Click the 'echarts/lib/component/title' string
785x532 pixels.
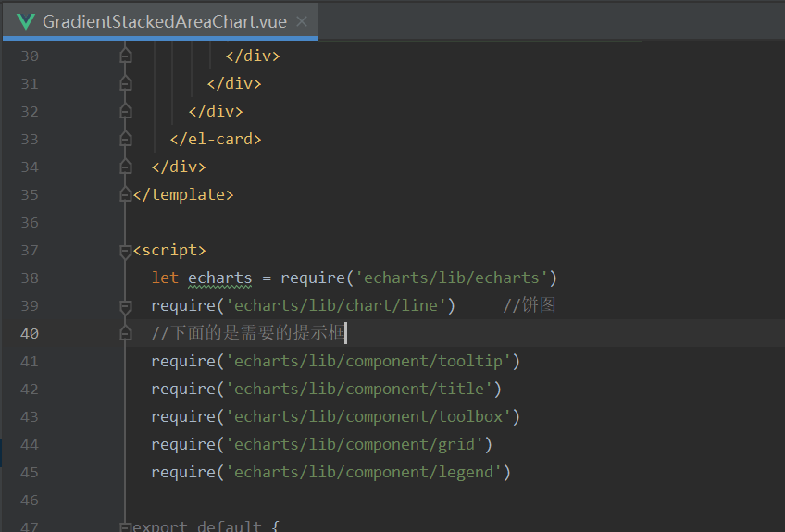point(358,389)
